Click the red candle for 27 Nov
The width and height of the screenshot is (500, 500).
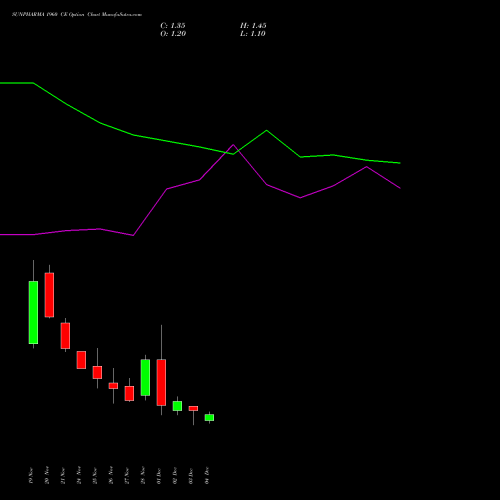point(129,393)
